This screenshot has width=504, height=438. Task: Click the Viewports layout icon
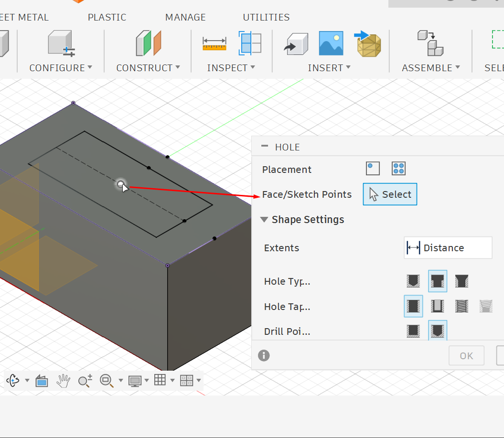pos(186,381)
